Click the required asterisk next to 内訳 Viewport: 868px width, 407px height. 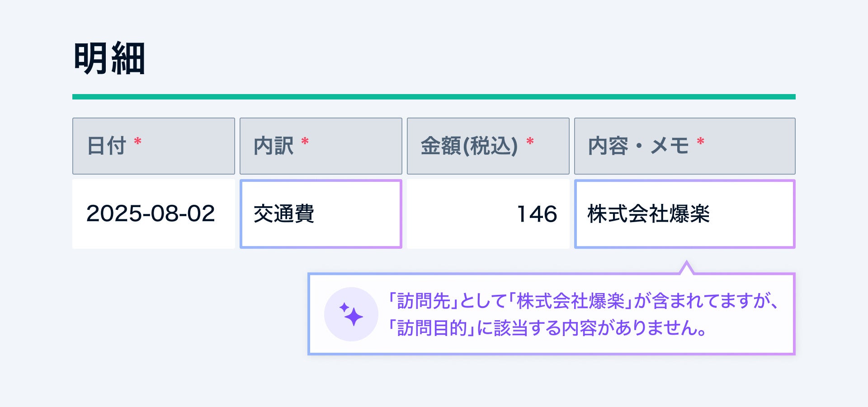[x=305, y=142]
